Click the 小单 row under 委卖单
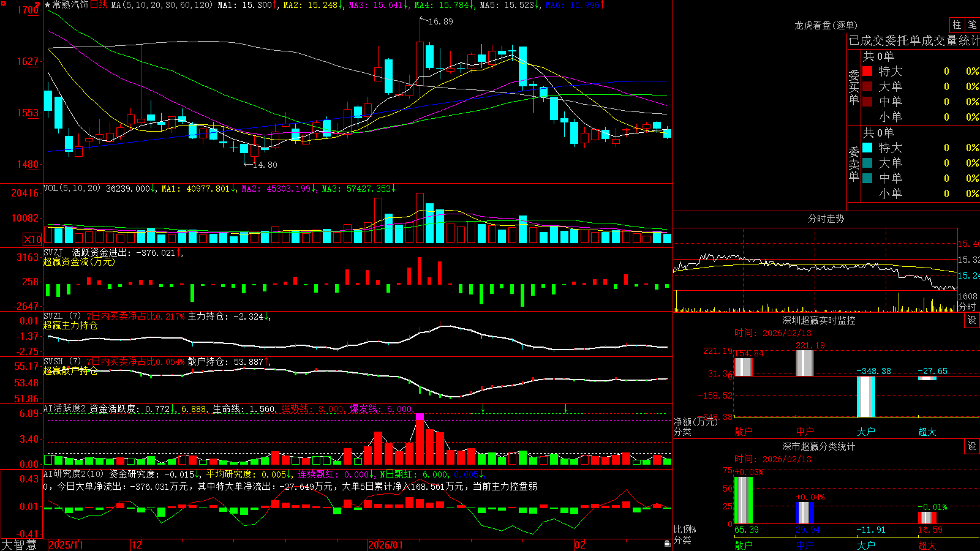 [x=920, y=193]
